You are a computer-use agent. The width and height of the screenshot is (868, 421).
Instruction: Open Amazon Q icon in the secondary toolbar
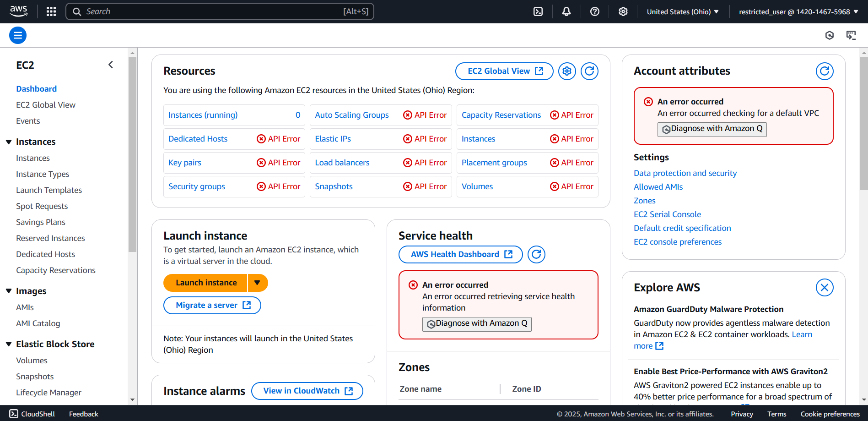pyautogui.click(x=830, y=35)
